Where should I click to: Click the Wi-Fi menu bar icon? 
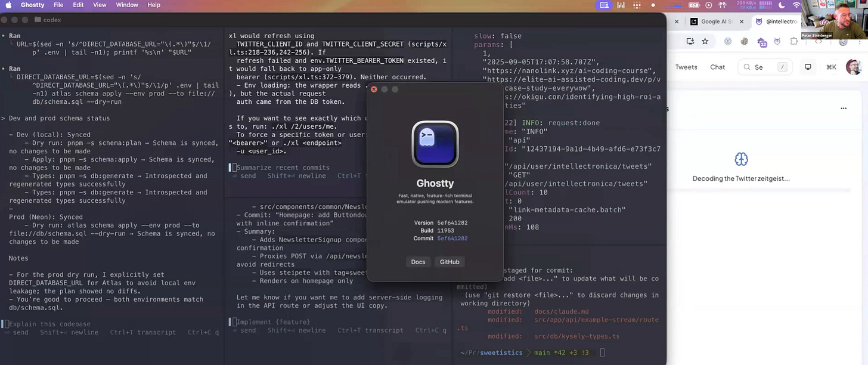796,5
